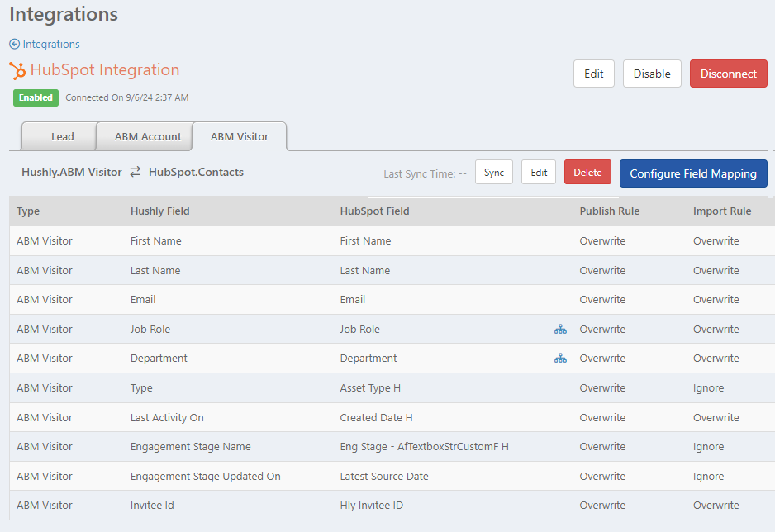The width and height of the screenshot is (775, 532).
Task: Click the Edit button beside Sync
Action: [x=538, y=172]
